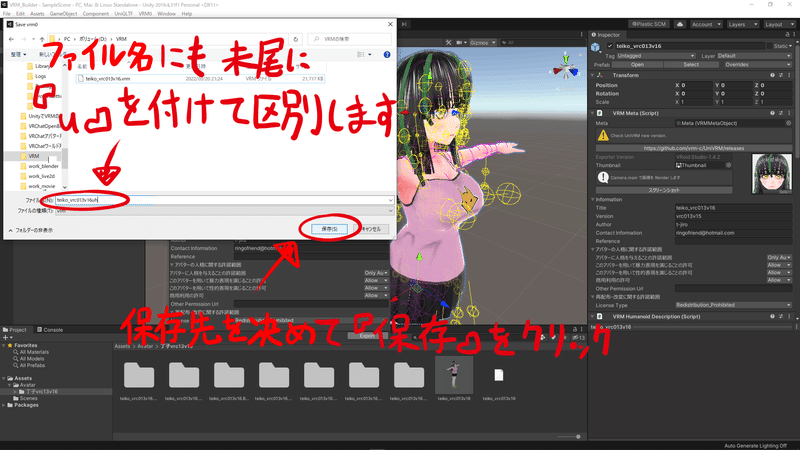The height and width of the screenshot is (450, 800).
Task: Click the cloud services icon
Action: tap(680, 24)
